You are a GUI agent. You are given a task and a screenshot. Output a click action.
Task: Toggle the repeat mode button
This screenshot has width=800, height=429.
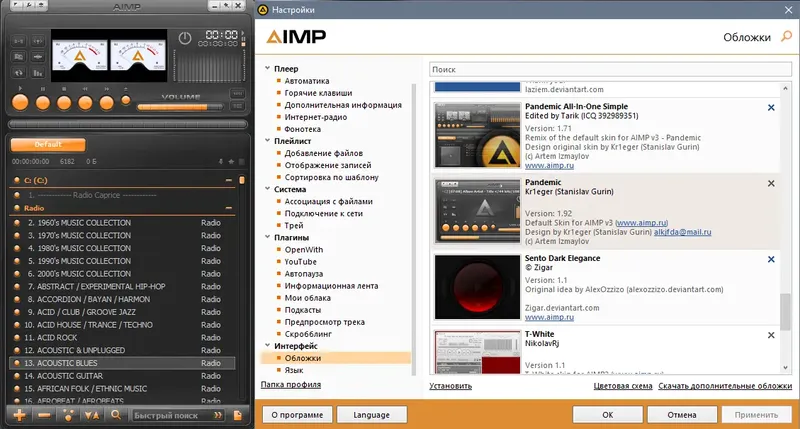coord(18,73)
